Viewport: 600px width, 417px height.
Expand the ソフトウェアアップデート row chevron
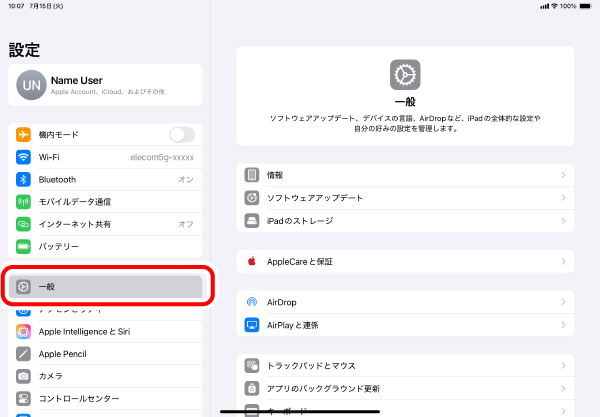point(564,198)
